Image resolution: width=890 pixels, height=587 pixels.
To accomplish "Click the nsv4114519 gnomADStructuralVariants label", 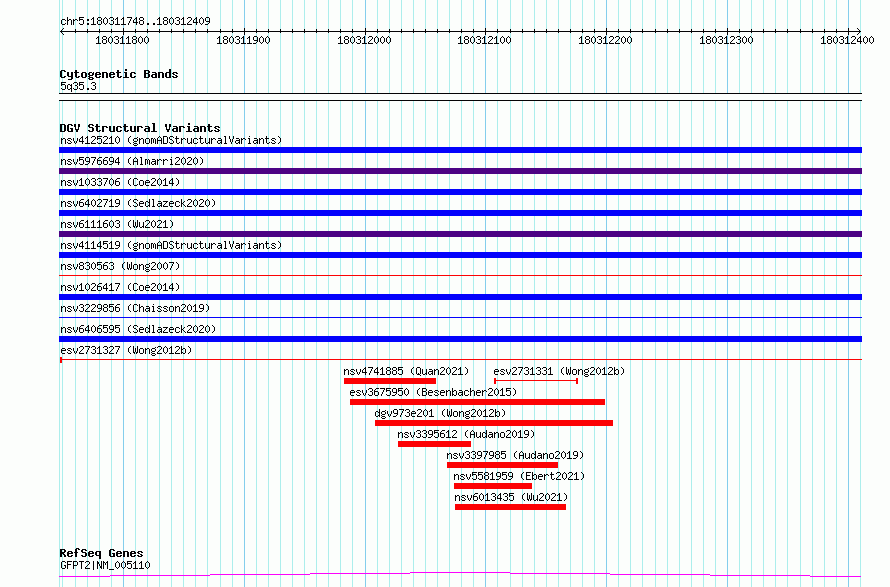I will coord(171,245).
